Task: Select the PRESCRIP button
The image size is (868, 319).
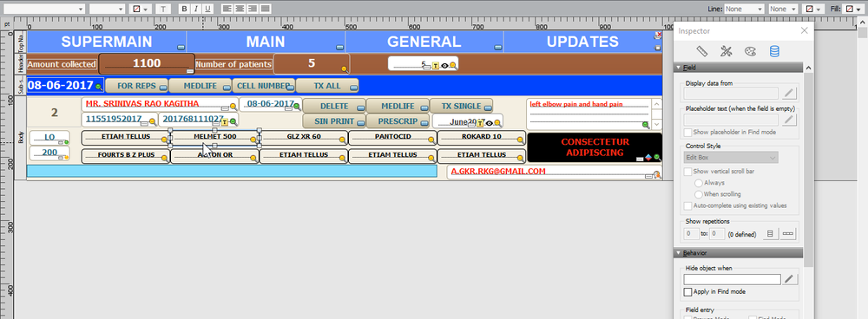Action: tap(398, 120)
